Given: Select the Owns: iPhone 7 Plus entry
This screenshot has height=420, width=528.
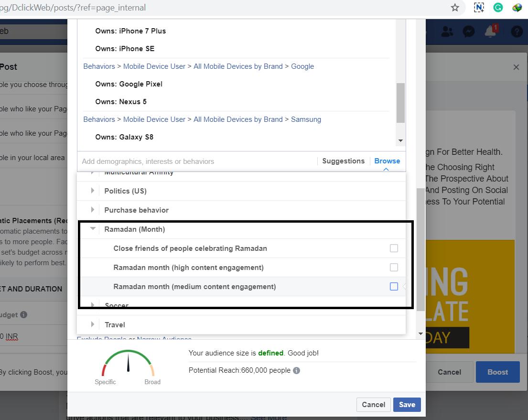Looking at the screenshot, I should click(130, 31).
